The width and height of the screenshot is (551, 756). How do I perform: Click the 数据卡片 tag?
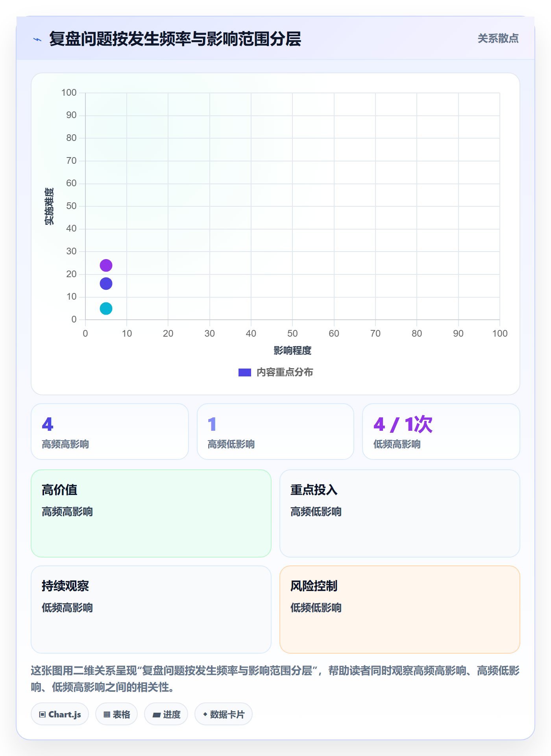[224, 714]
